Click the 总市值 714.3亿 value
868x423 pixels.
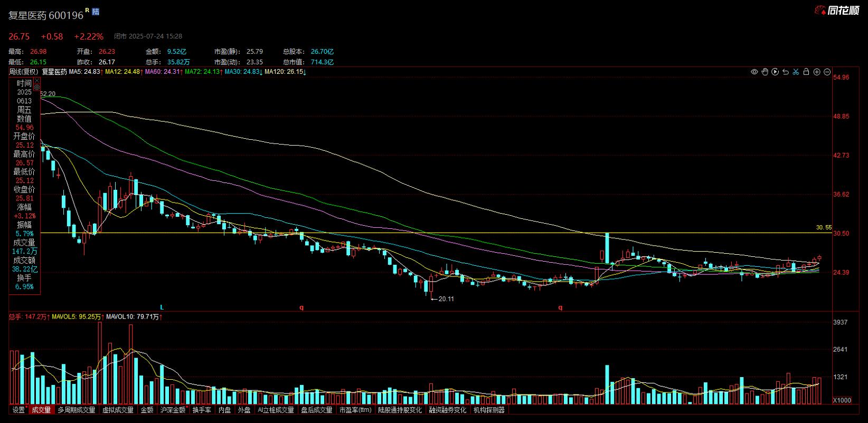[x=322, y=62]
